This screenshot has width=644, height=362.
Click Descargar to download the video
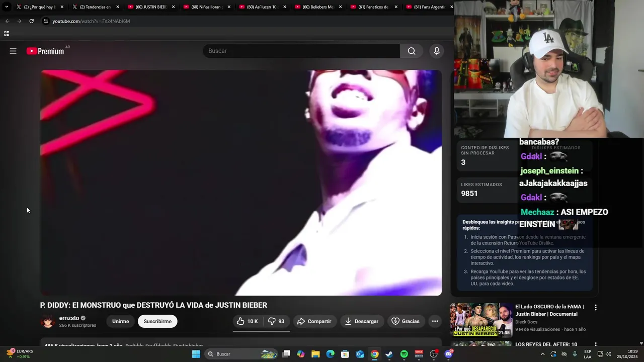pyautogui.click(x=361, y=321)
